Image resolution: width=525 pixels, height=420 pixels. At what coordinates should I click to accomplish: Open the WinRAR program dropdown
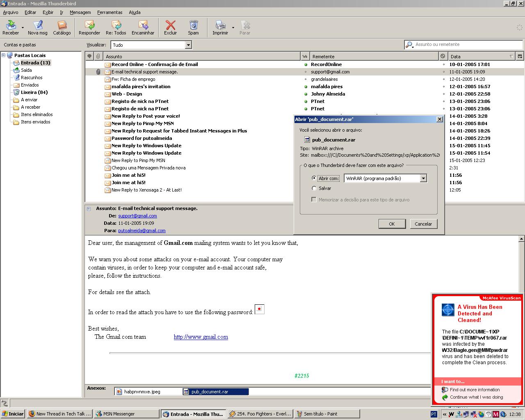[x=423, y=178]
